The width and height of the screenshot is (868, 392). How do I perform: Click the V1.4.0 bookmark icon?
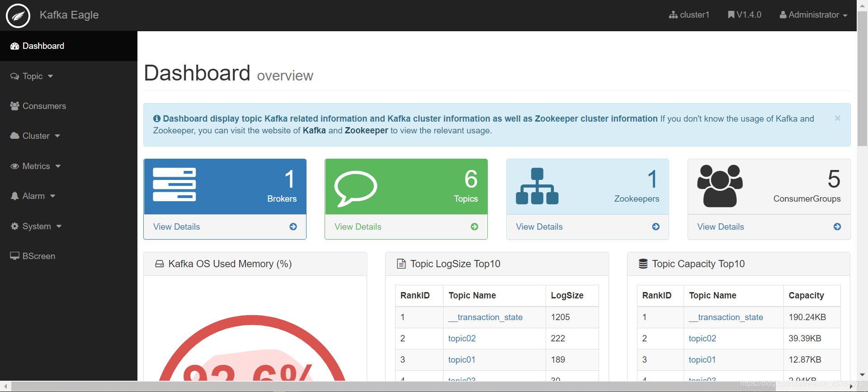point(731,15)
